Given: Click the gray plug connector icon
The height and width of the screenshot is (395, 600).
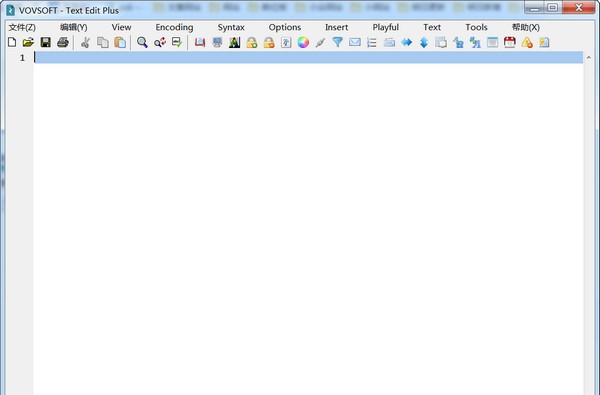Looking at the screenshot, I should [320, 42].
